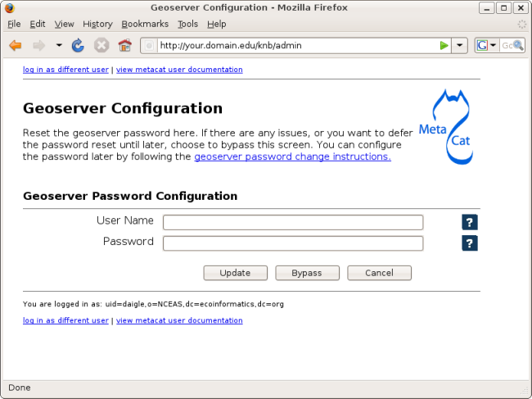Click the Stop loading icon
532x399 pixels.
101,45
